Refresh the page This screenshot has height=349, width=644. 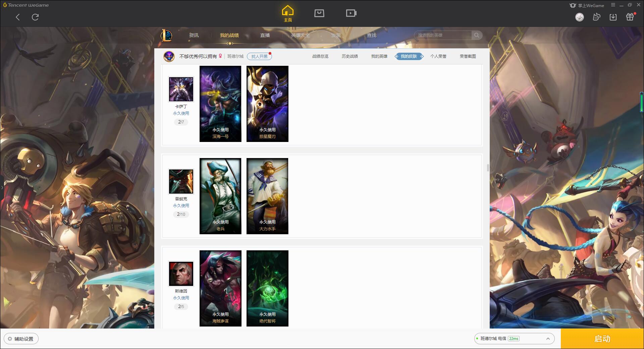(x=35, y=17)
